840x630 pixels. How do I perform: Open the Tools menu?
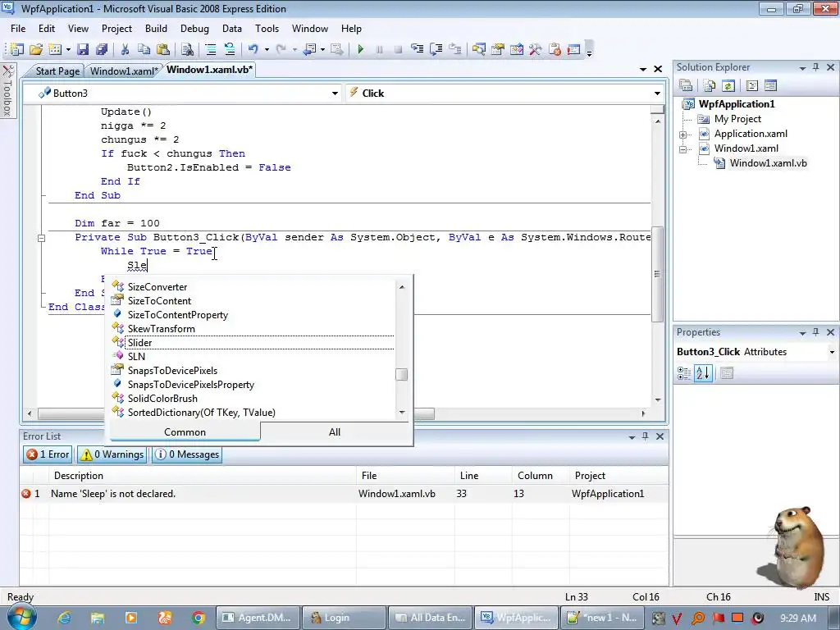pyautogui.click(x=267, y=29)
